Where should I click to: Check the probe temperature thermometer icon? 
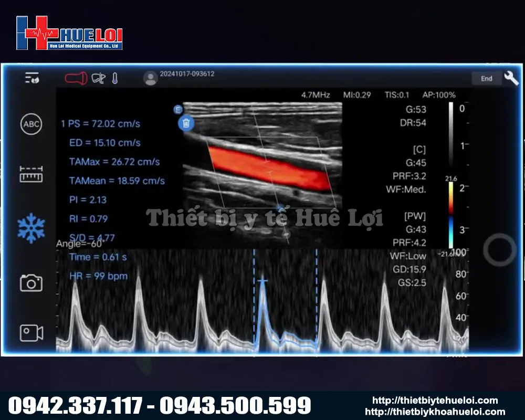coord(115,78)
